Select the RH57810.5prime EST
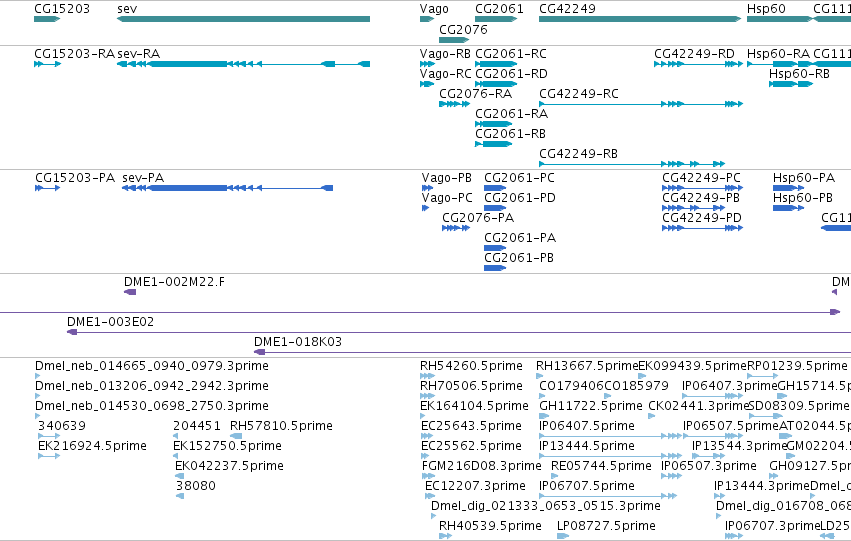Image resolution: width=851 pixels, height=541 pixels. (x=237, y=436)
